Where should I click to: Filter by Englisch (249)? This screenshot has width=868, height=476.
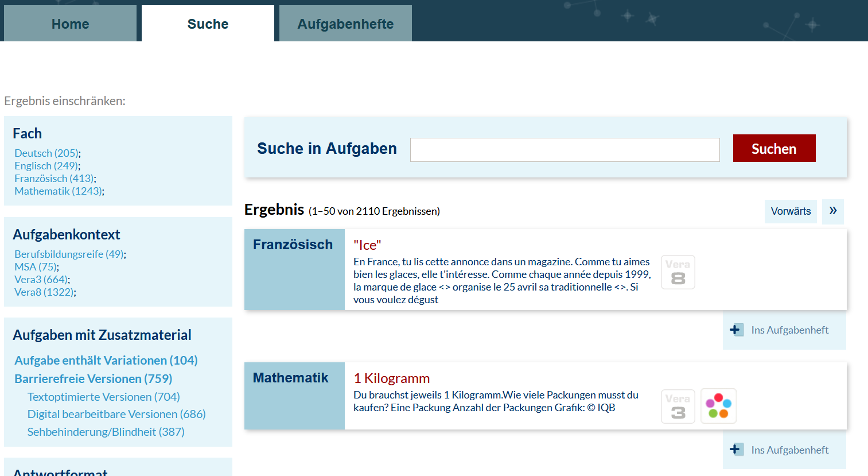click(46, 166)
